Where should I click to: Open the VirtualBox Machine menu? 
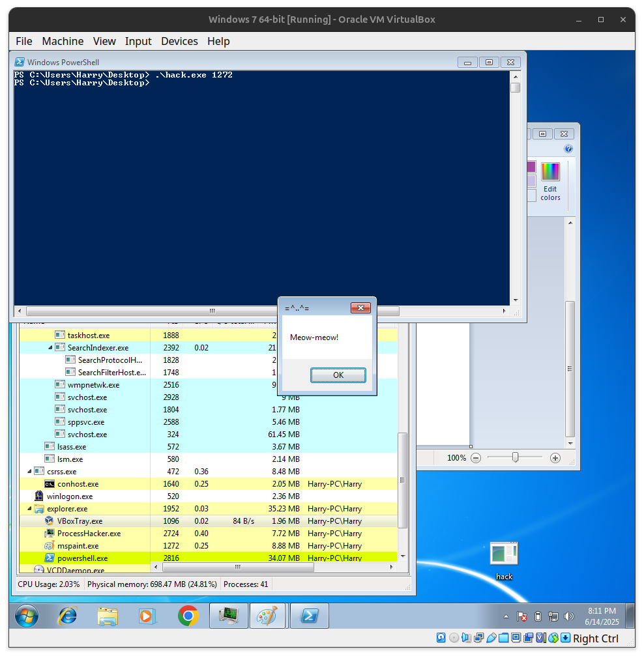pyautogui.click(x=63, y=41)
